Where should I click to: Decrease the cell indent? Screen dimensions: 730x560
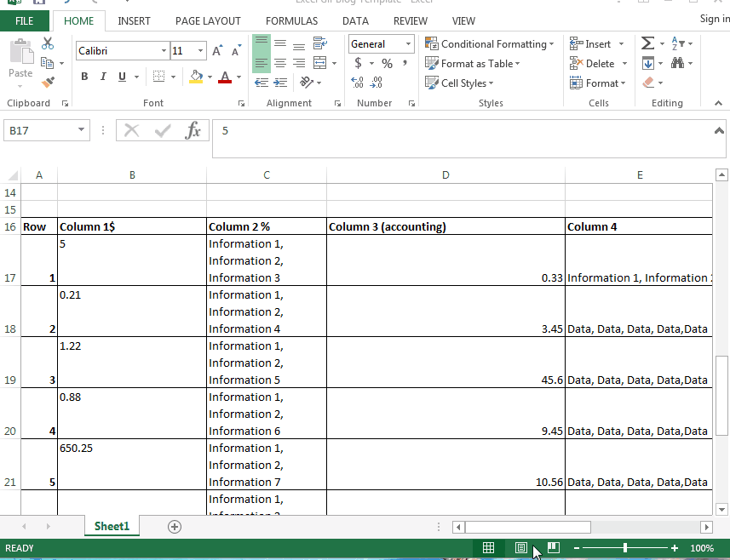(262, 83)
